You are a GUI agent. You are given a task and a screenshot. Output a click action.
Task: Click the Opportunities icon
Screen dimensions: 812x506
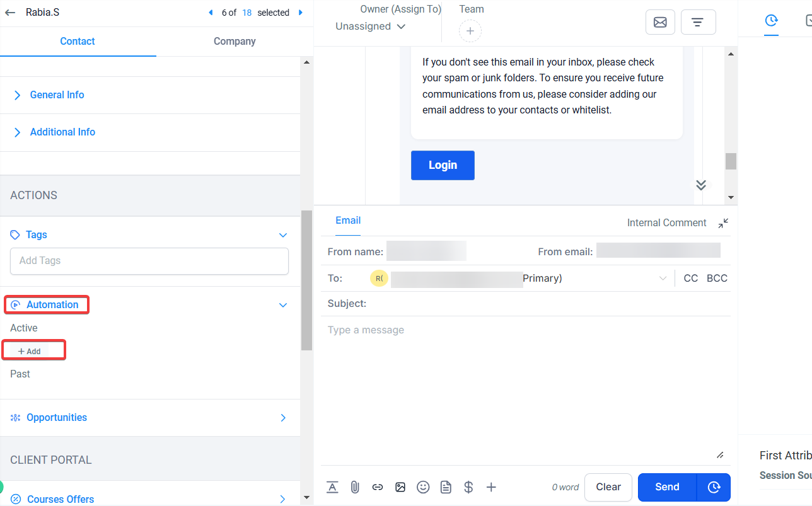tap(16, 418)
